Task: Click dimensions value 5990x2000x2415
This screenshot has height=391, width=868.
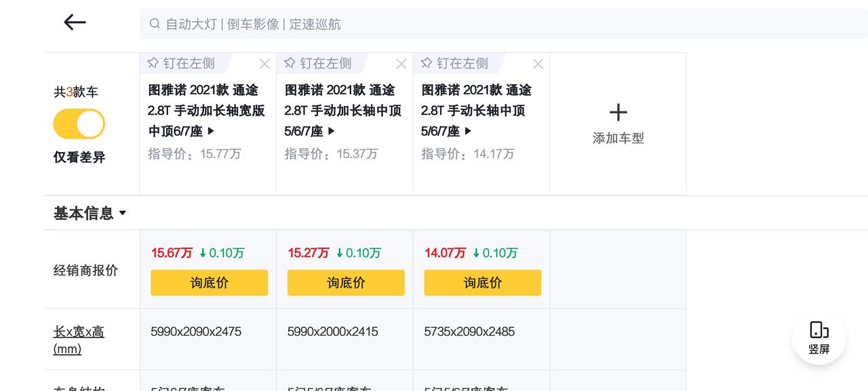Action: click(333, 331)
